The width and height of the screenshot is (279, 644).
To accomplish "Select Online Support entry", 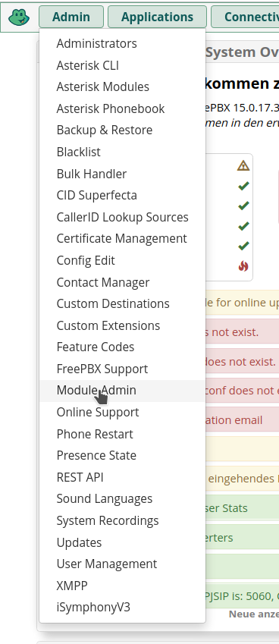I will coord(122,413).
